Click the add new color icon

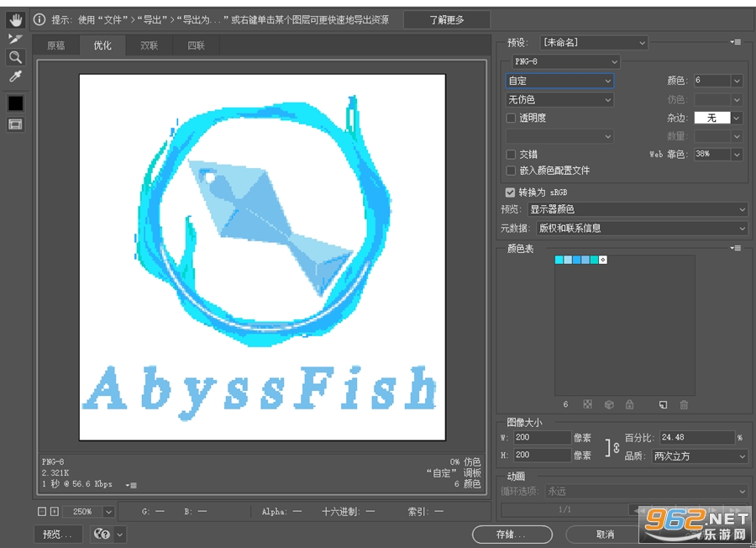pyautogui.click(x=663, y=404)
